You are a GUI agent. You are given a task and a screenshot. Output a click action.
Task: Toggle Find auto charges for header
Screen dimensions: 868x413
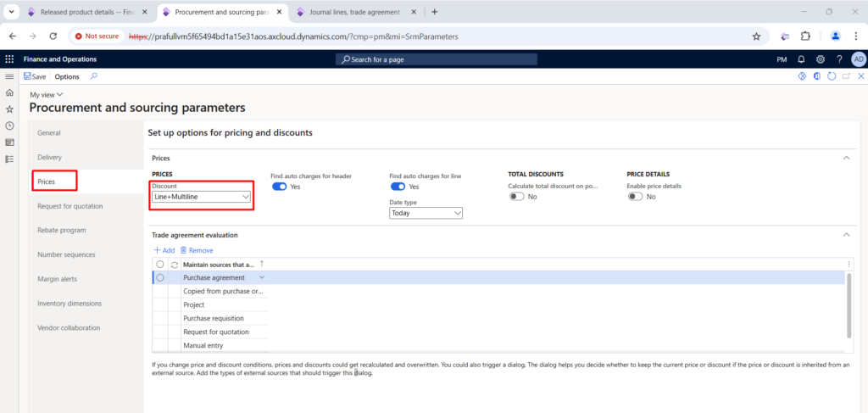point(280,187)
